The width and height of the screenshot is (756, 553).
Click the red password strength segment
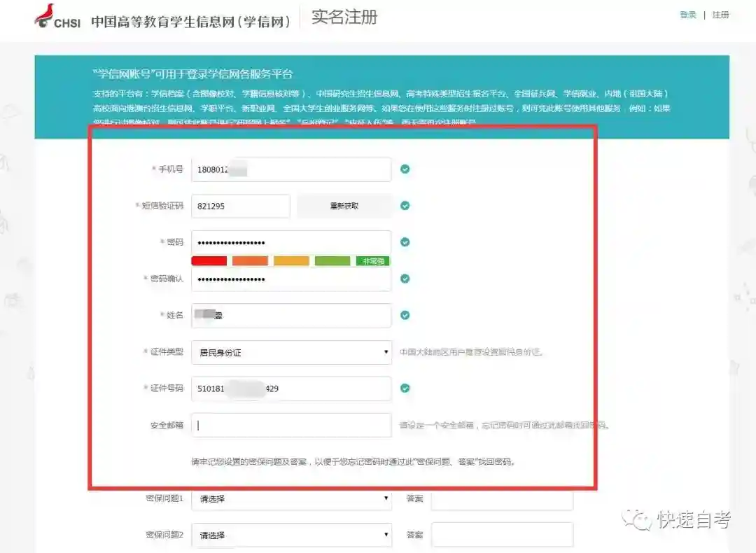pyautogui.click(x=209, y=261)
